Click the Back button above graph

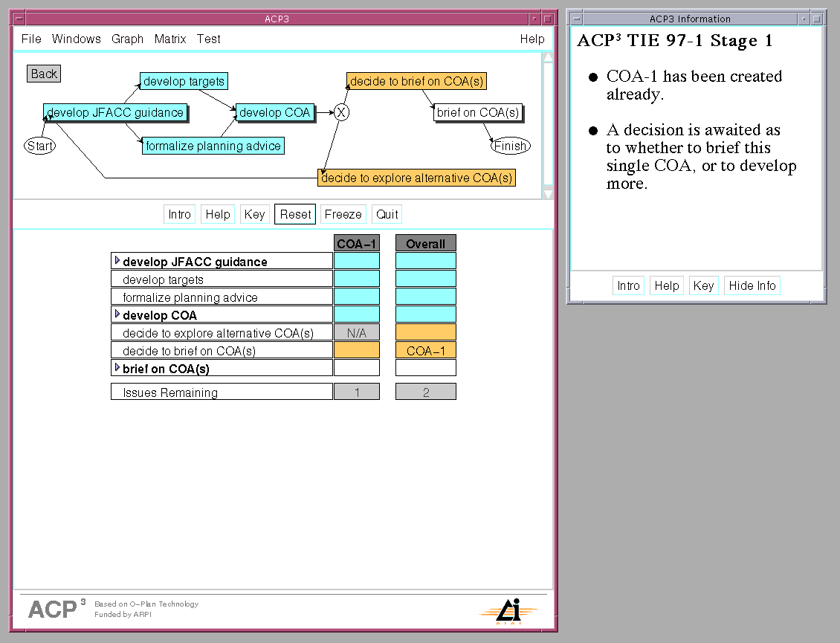44,74
